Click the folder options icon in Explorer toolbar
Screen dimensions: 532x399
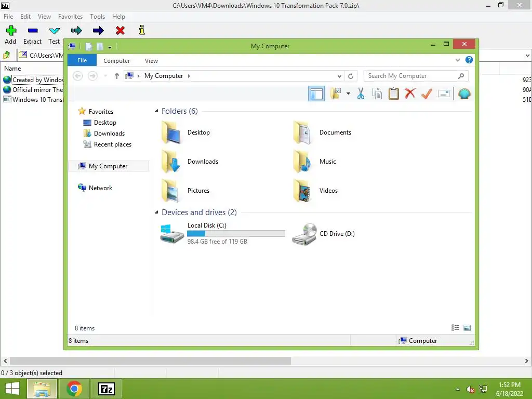[x=336, y=94]
